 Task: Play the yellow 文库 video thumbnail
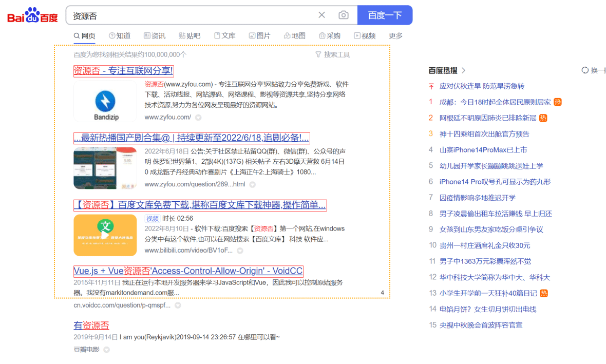[105, 235]
